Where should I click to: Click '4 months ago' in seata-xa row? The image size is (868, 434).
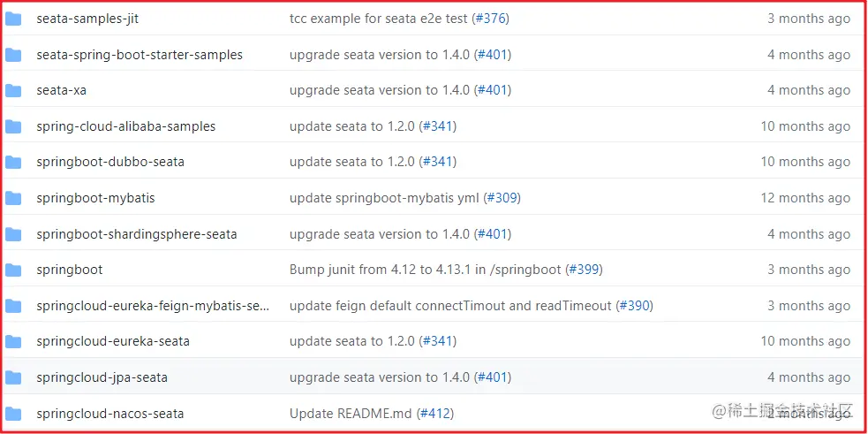click(809, 90)
